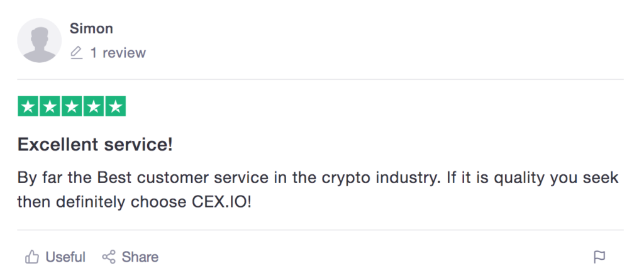Open the Share options for this review
Image resolution: width=644 pixels, height=278 pixels.
click(140, 257)
